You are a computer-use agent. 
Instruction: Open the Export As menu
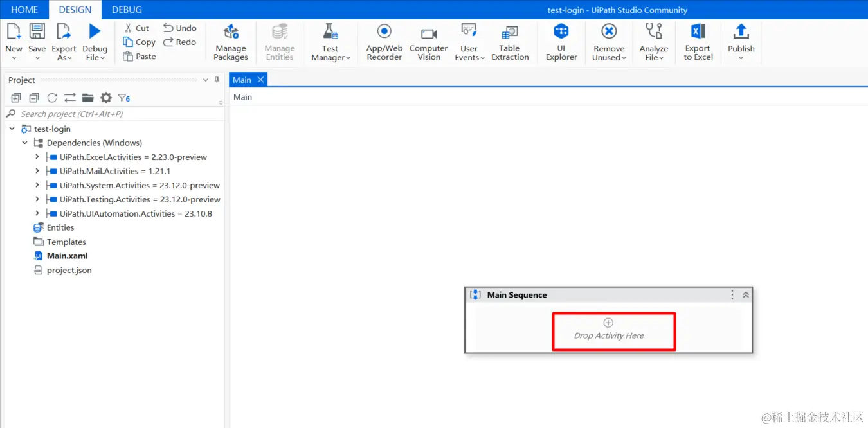pos(64,42)
